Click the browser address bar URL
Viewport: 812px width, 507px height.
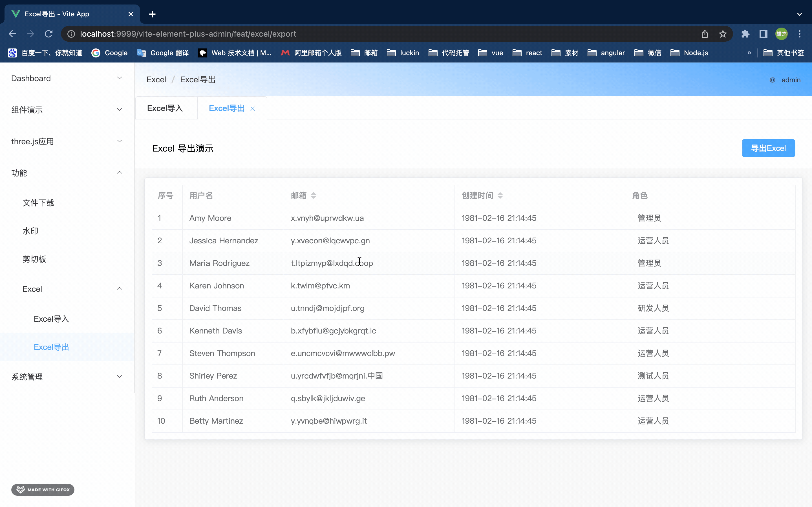188,34
